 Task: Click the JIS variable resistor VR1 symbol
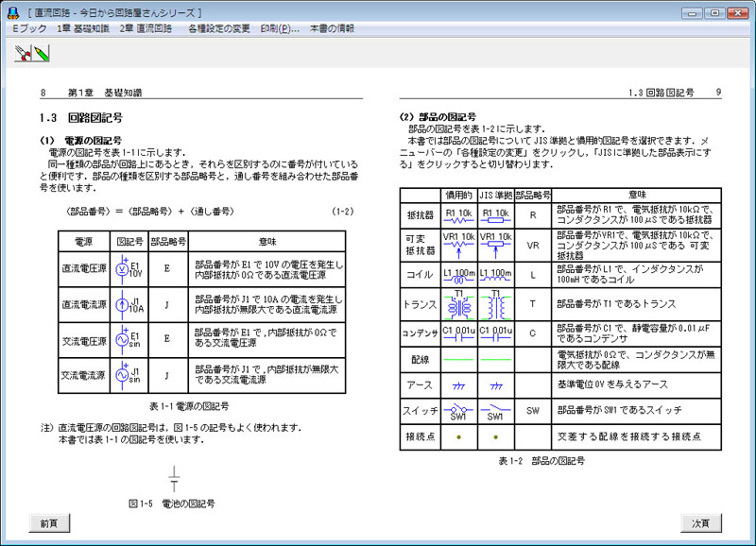click(x=495, y=244)
